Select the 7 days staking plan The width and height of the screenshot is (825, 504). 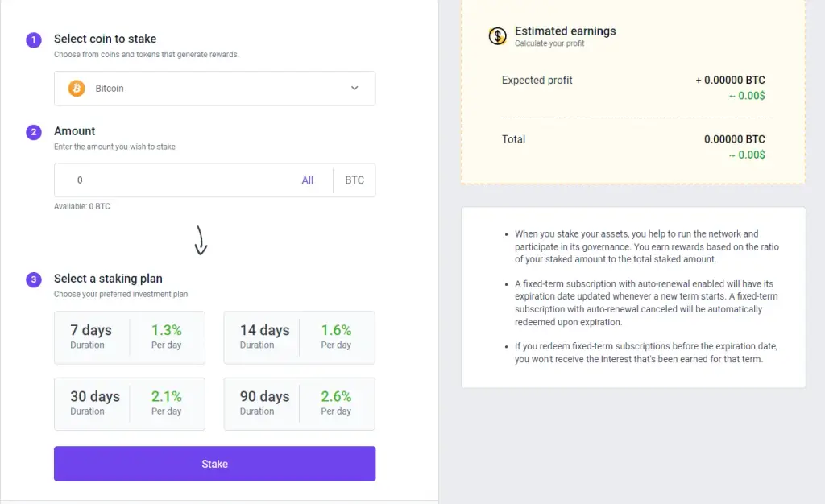[x=130, y=337]
